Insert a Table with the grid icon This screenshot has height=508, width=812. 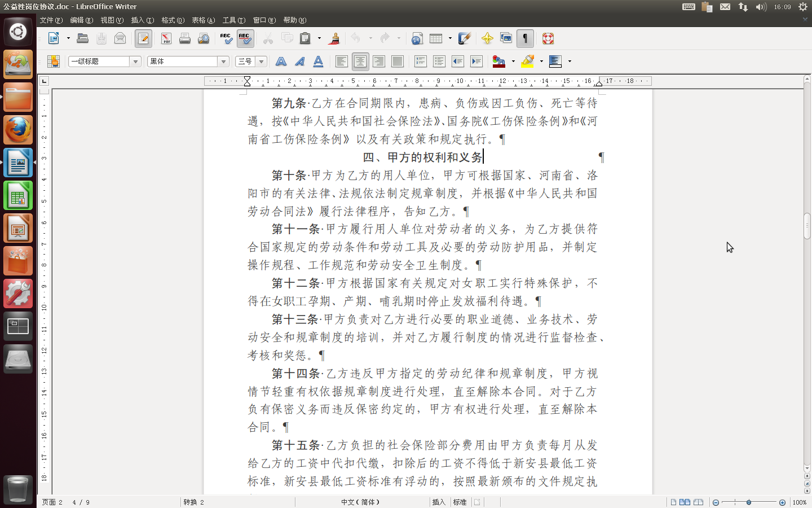point(436,38)
